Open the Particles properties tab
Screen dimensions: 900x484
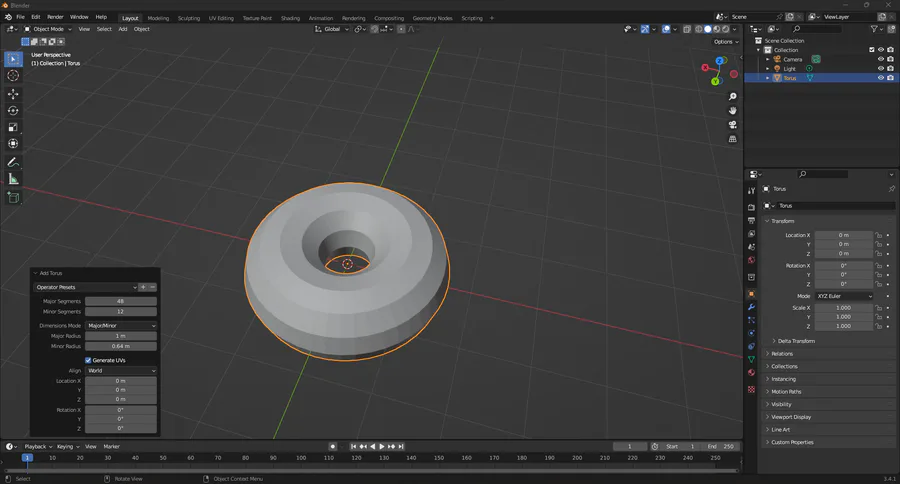(751, 320)
